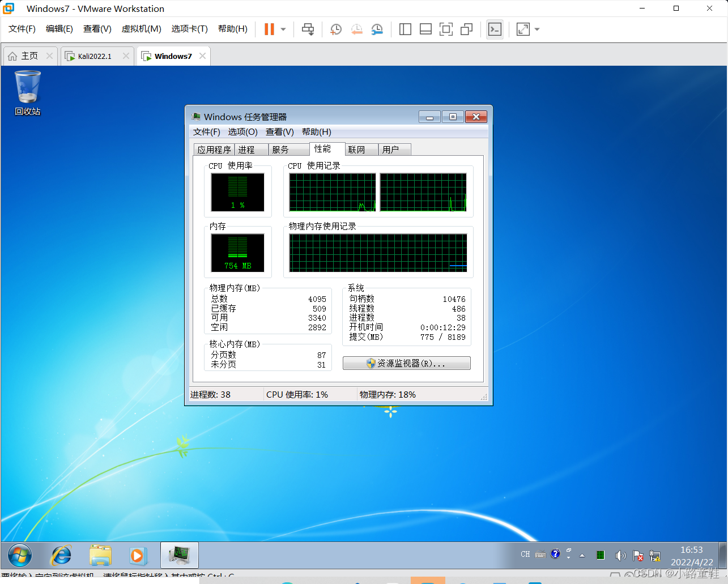
Task: Open language bar options dropdown
Action: pos(568,559)
